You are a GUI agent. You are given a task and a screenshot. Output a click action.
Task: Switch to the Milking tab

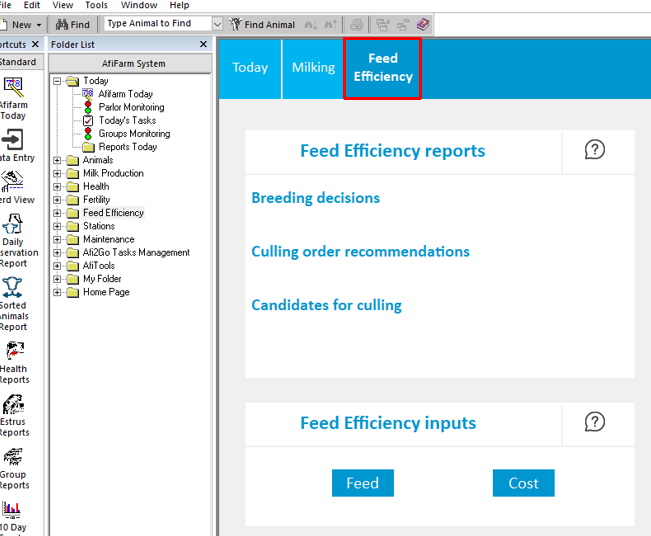click(x=313, y=68)
